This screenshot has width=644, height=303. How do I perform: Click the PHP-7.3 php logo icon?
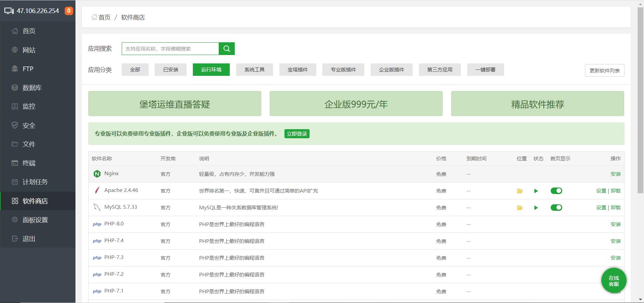(97, 258)
